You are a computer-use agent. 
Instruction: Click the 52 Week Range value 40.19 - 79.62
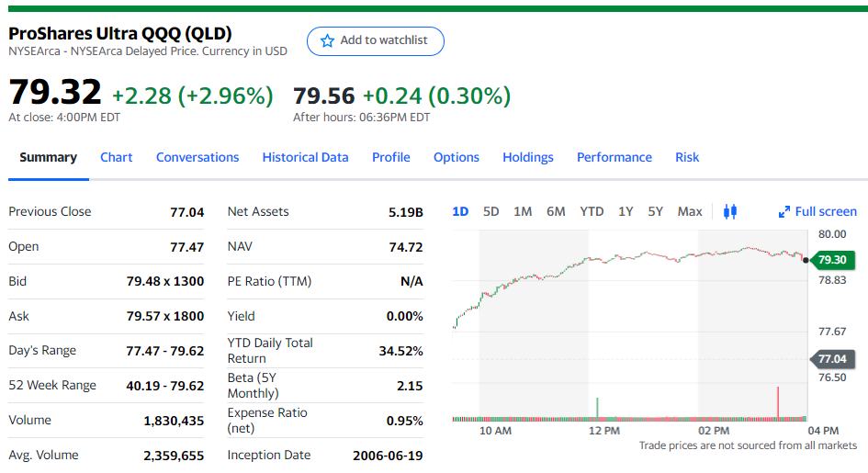165,386
